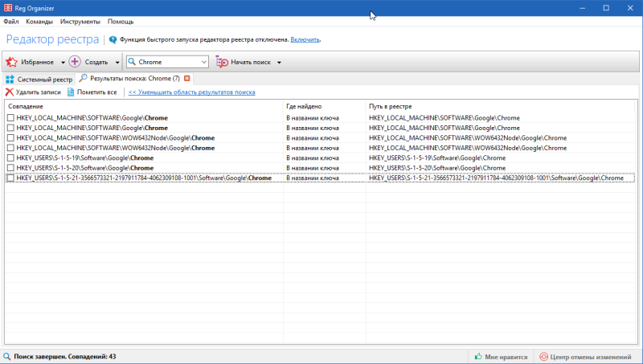Screen dimensions: 643x364
Task: Click the Удалить записи button
Action: click(x=33, y=92)
